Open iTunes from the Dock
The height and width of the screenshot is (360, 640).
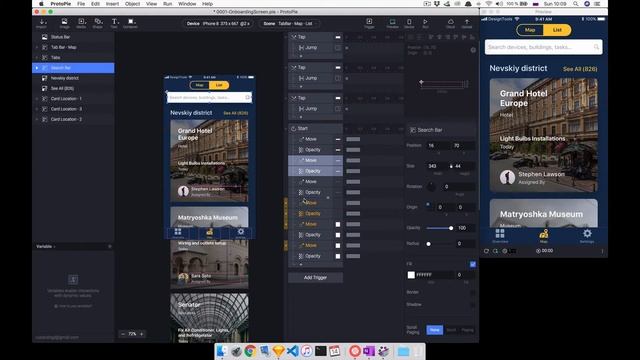[x=307, y=351]
